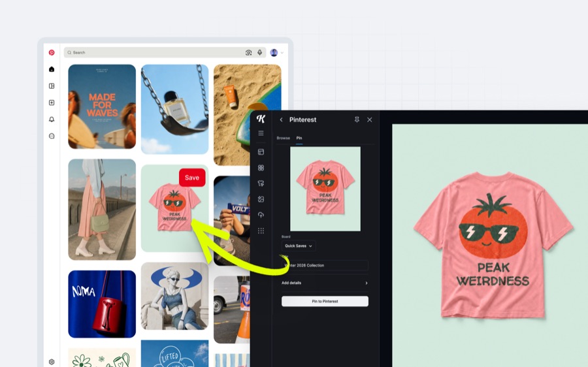Open the Kittl hamburger menu
The height and width of the screenshot is (367, 588).
point(261,133)
